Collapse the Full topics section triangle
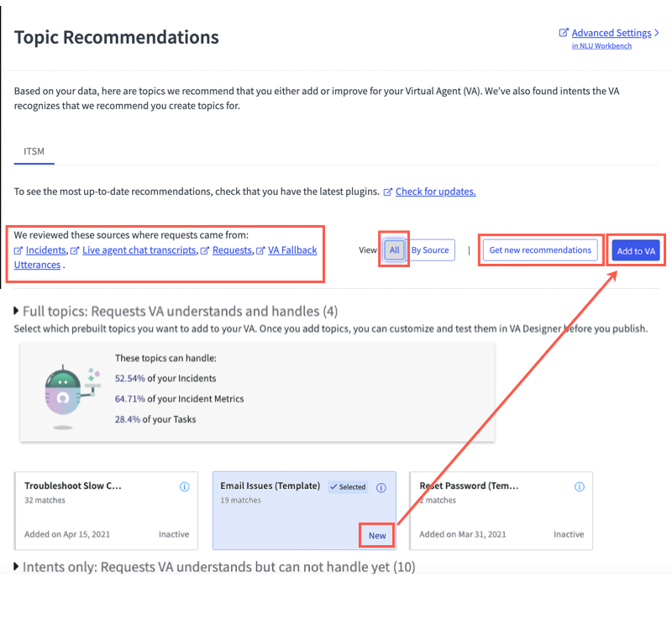The height and width of the screenshot is (625, 672). pos(16,310)
